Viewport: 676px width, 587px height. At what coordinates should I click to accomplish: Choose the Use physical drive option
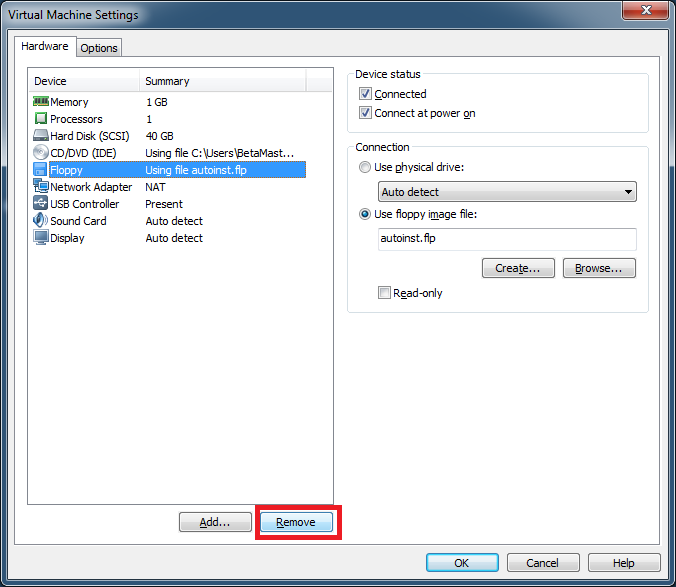click(x=365, y=168)
